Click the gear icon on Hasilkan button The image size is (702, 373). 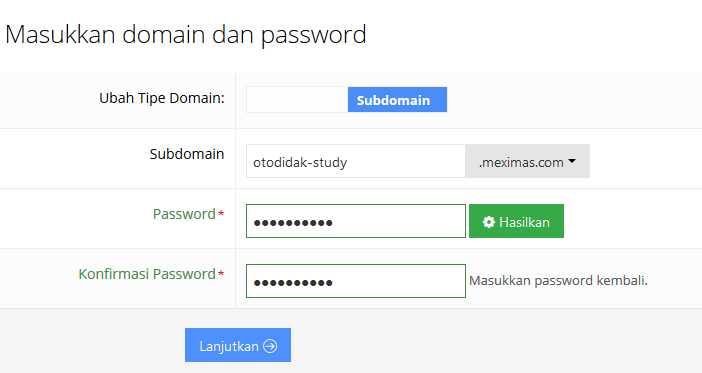coord(488,222)
